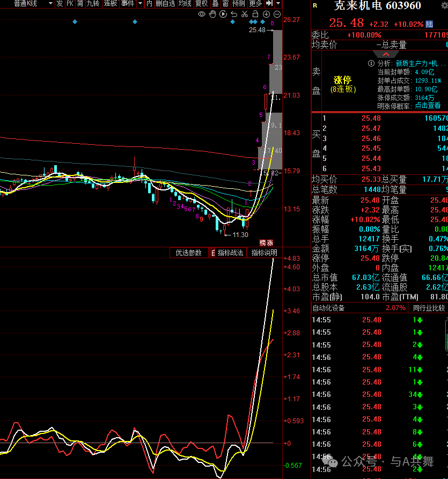Click buy level 6 price 25.43
The height and width of the screenshot is (479, 448).
pos(371,168)
